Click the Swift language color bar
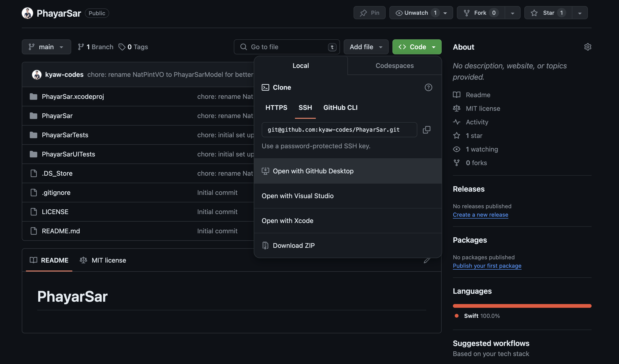This screenshot has height=364, width=619. [522, 306]
